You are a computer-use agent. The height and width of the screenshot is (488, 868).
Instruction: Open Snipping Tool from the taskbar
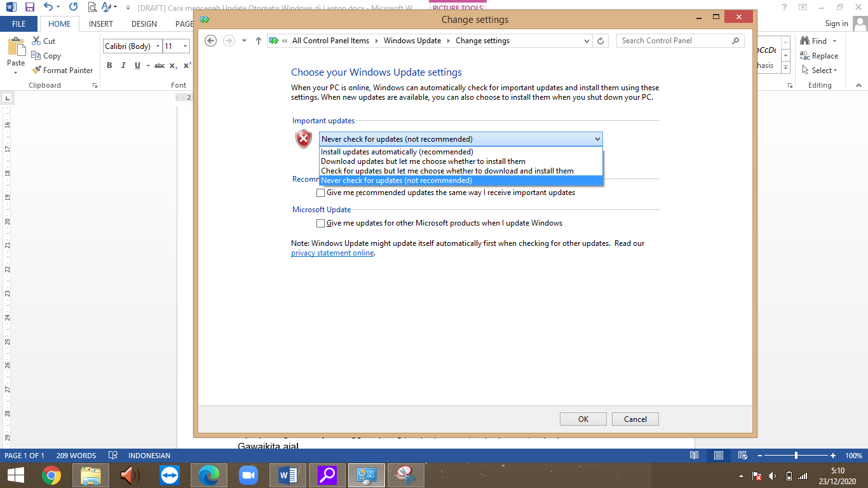(x=405, y=475)
